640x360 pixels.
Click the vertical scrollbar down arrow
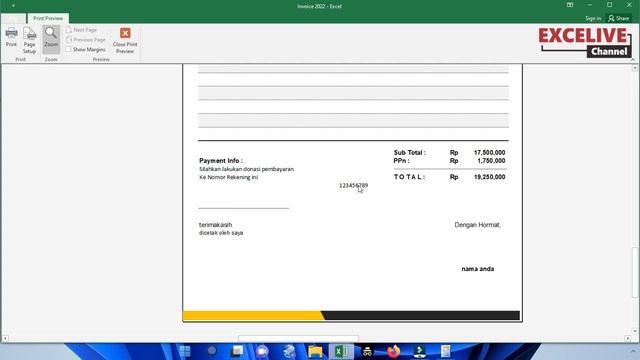(635, 331)
